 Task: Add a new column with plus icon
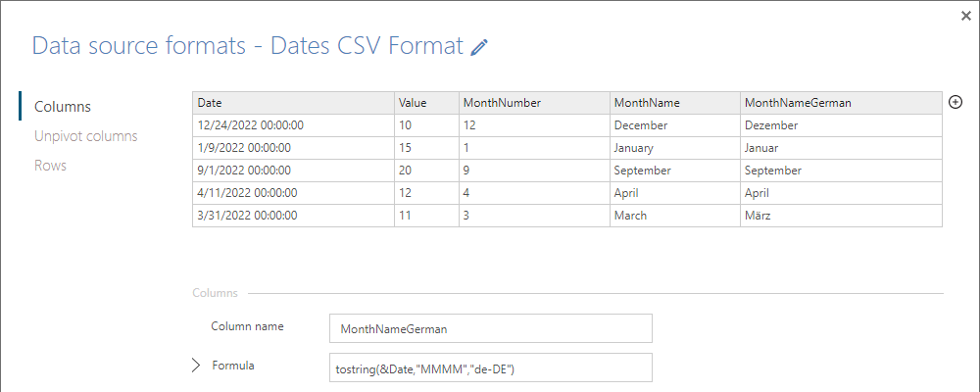955,103
